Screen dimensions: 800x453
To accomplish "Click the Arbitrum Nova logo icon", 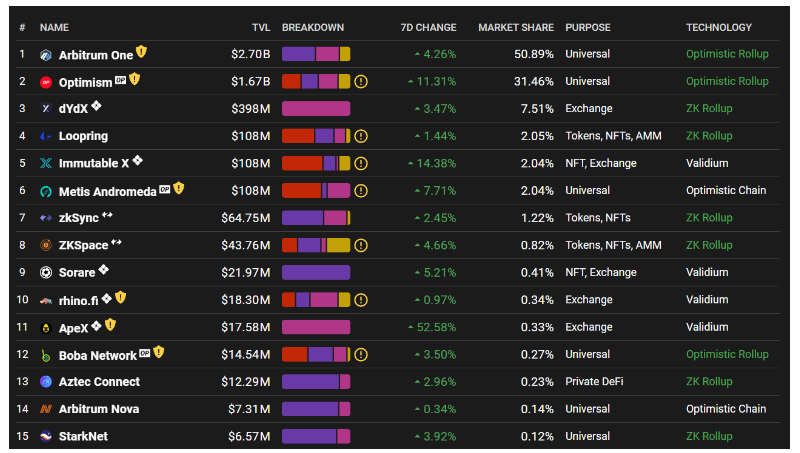I will coord(46,409).
